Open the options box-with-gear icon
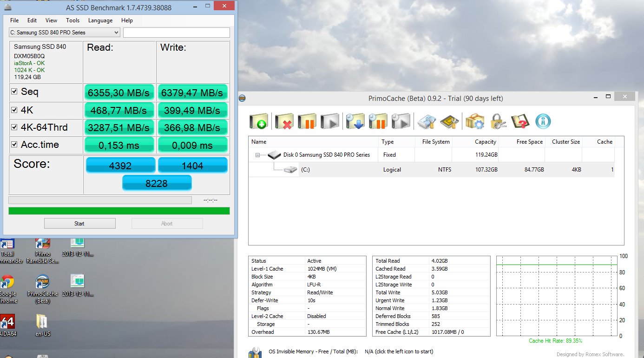The width and height of the screenshot is (644, 358). (474, 121)
